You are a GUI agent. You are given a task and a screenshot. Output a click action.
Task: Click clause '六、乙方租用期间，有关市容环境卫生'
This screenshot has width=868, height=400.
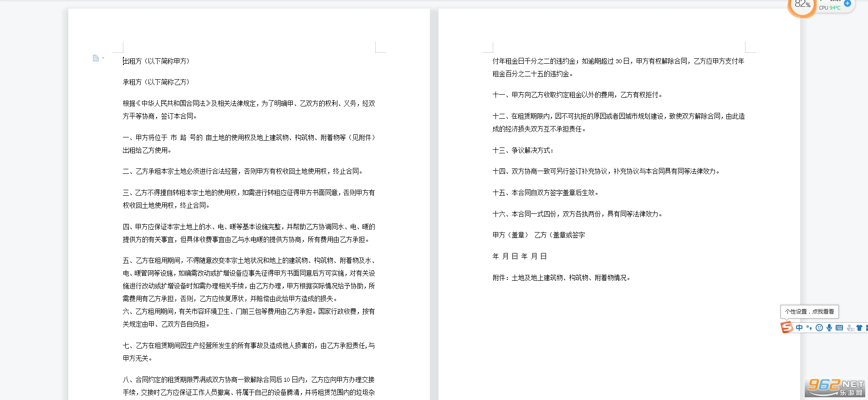(249, 311)
